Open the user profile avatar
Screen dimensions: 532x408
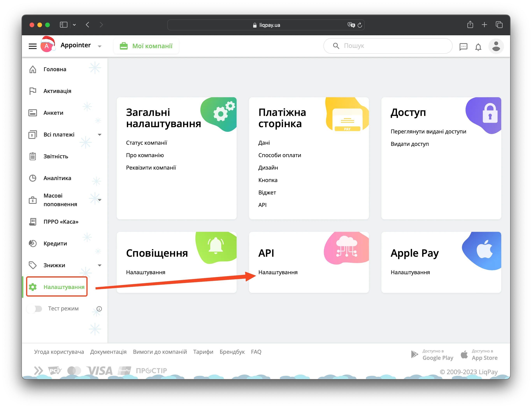[x=496, y=46]
